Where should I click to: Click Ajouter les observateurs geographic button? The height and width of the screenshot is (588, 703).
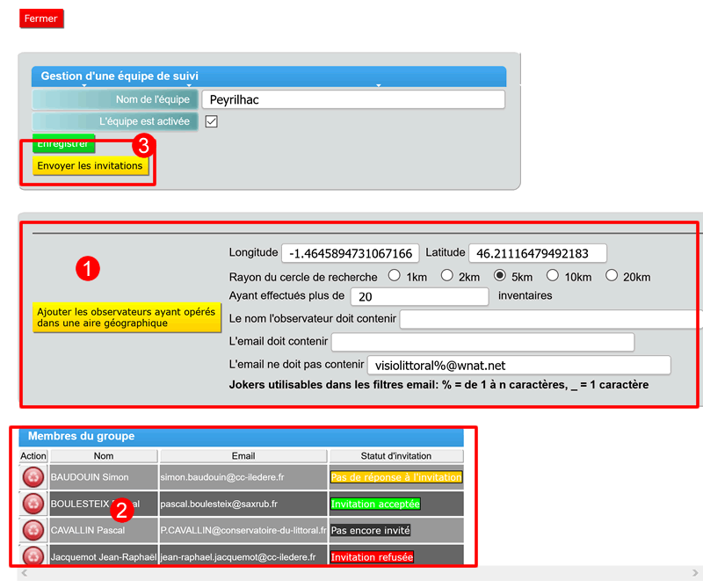click(x=127, y=317)
